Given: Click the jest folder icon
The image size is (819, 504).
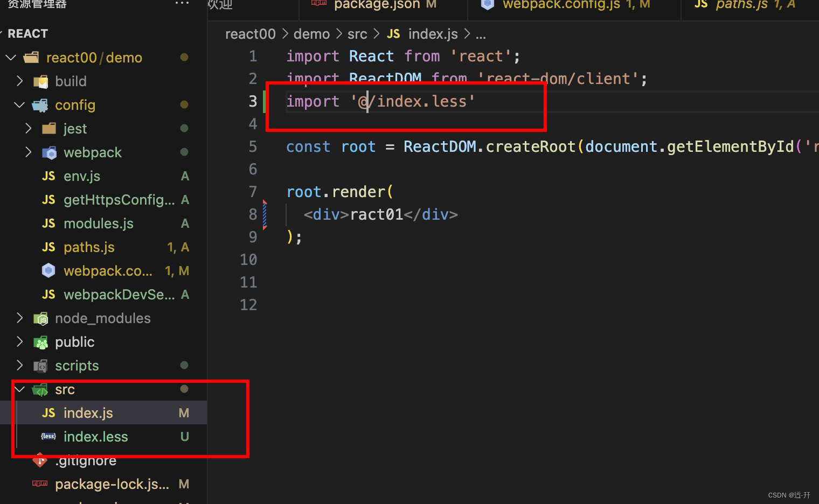Looking at the screenshot, I should click(x=49, y=129).
